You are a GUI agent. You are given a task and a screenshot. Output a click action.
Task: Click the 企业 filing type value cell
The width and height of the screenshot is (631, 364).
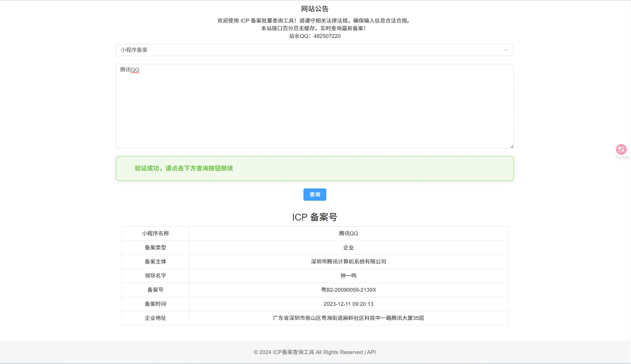[x=348, y=247]
